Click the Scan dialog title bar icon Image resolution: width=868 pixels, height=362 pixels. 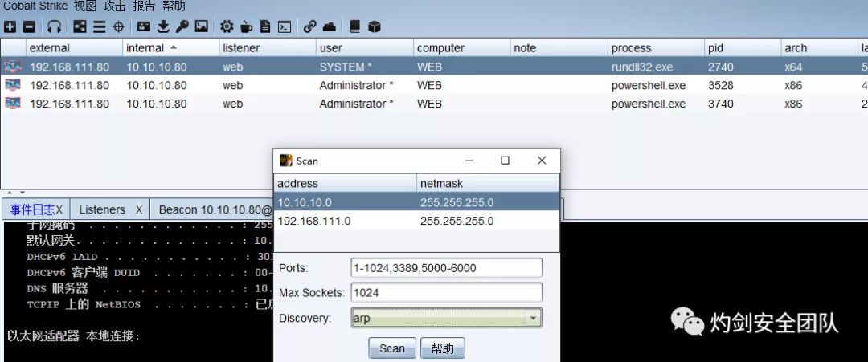click(285, 161)
